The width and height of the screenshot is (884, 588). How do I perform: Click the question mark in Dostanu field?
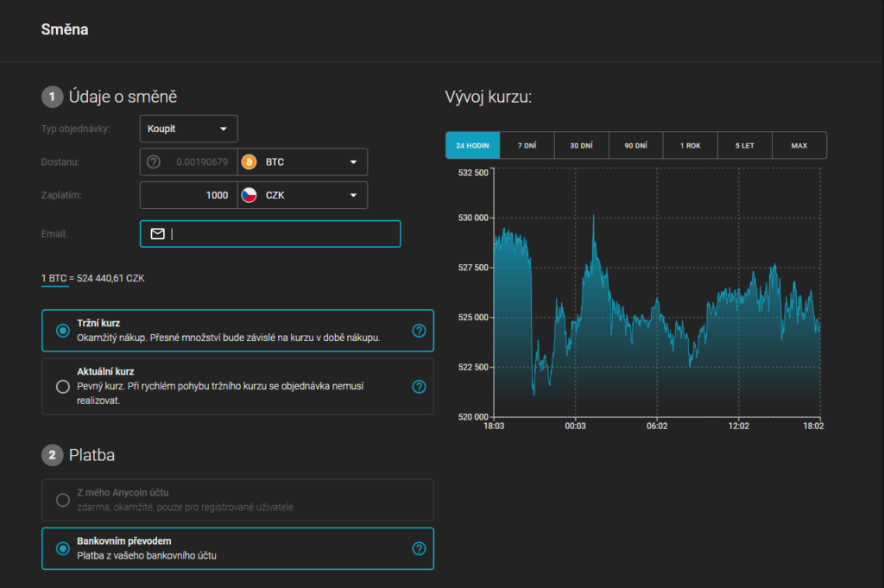click(x=154, y=162)
